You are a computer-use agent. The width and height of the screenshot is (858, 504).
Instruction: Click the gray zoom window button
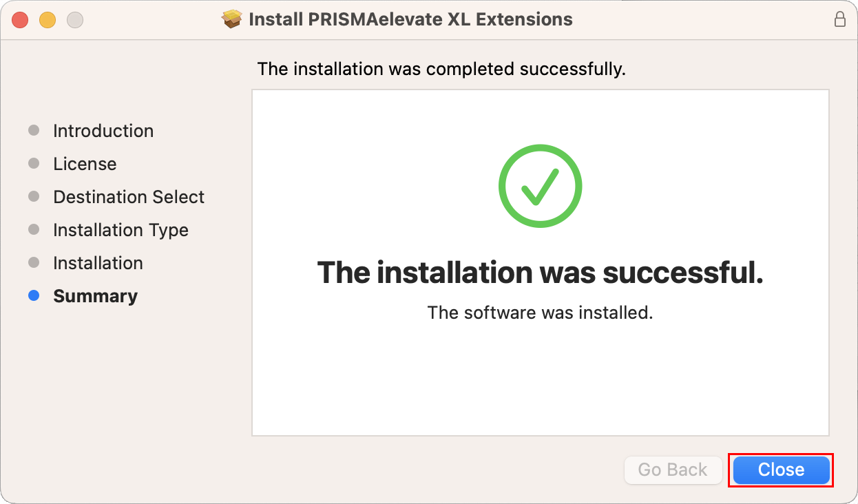coord(75,20)
